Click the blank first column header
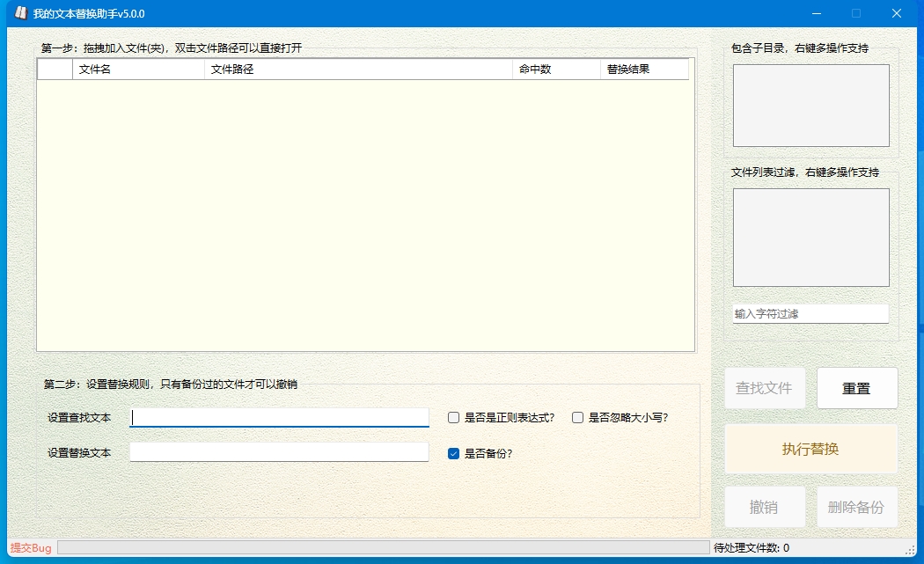924x564 pixels. [x=55, y=69]
